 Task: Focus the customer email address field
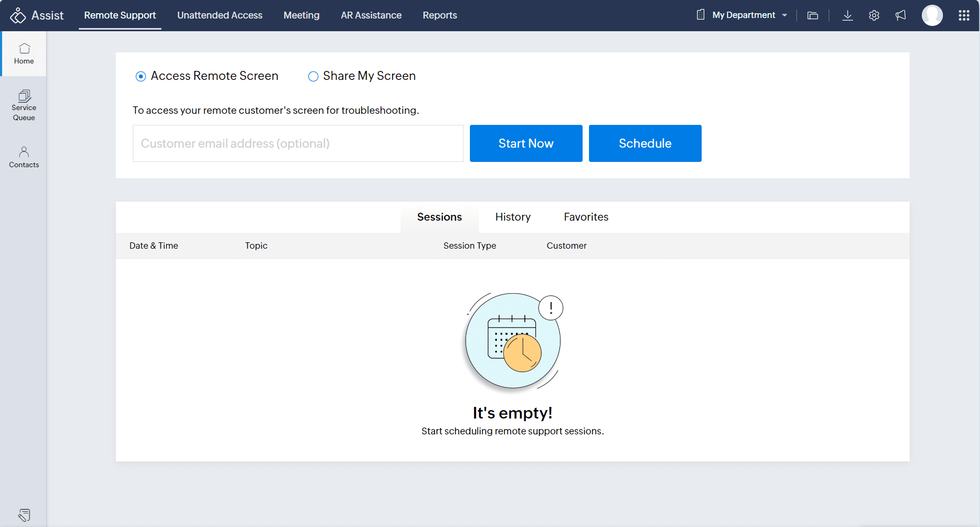click(298, 143)
